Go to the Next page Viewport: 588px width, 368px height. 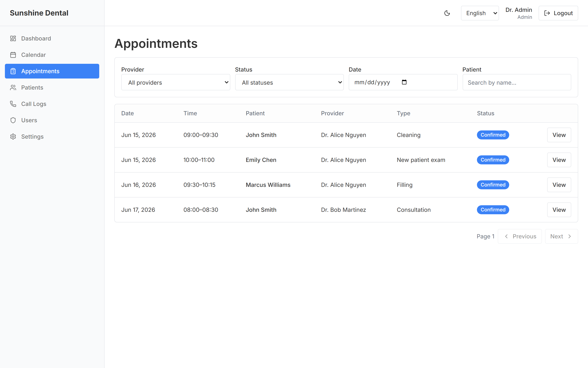pos(561,236)
